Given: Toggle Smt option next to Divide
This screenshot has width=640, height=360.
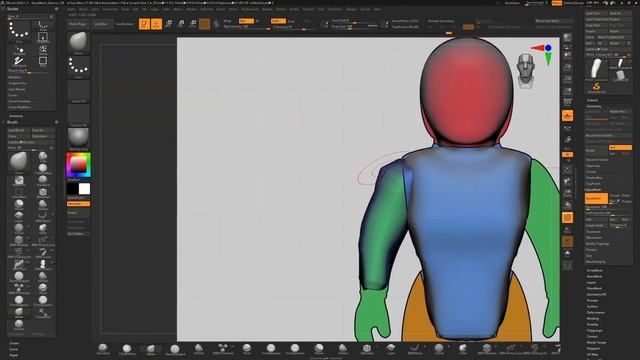Looking at the screenshot, I should coord(620,147).
